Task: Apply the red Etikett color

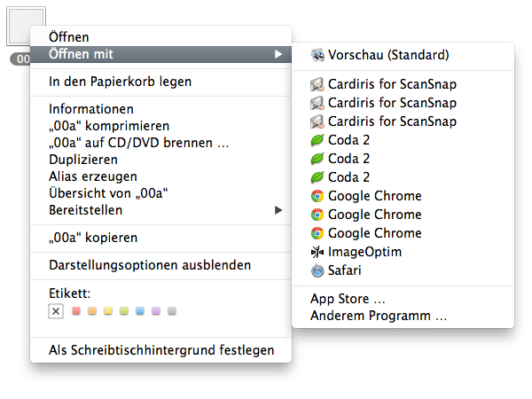Action: click(76, 311)
